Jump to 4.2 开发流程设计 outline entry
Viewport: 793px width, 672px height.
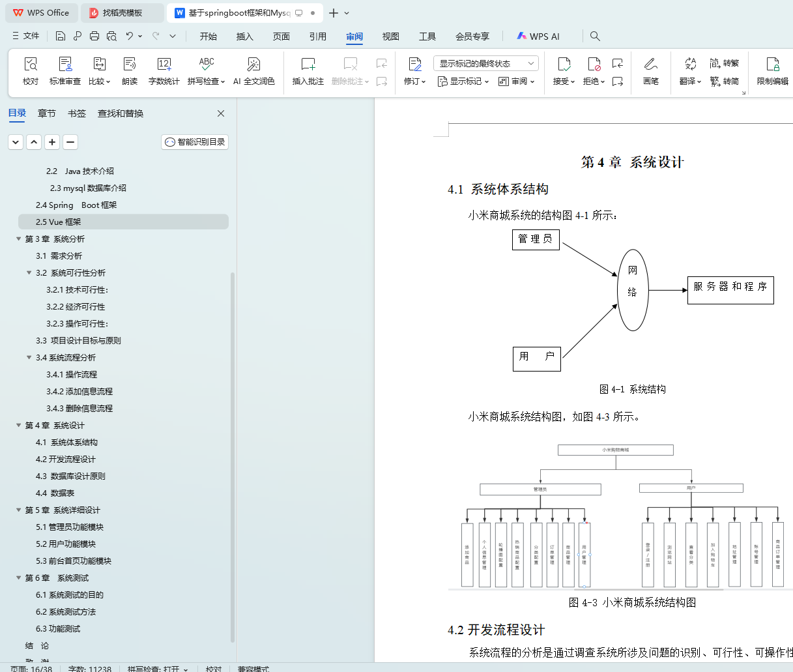66,460
